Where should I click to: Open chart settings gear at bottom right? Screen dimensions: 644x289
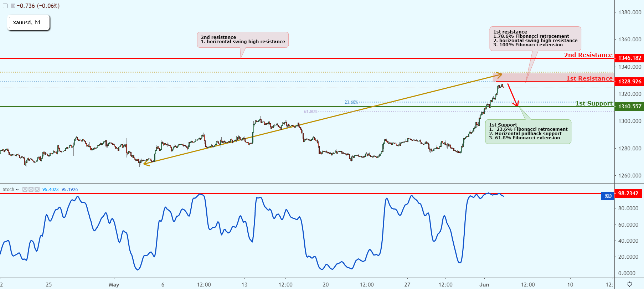[x=629, y=284]
